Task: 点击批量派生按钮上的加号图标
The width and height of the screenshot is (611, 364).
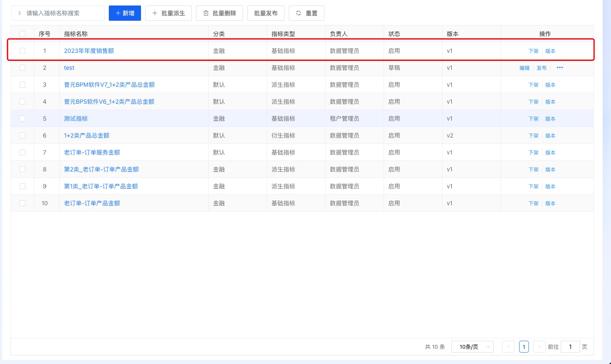Action: click(x=155, y=13)
